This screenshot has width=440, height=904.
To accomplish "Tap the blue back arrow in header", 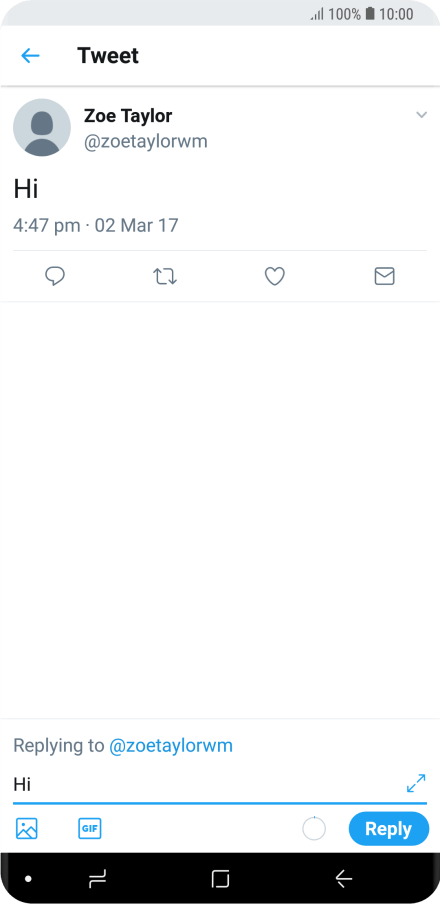I will pos(30,56).
